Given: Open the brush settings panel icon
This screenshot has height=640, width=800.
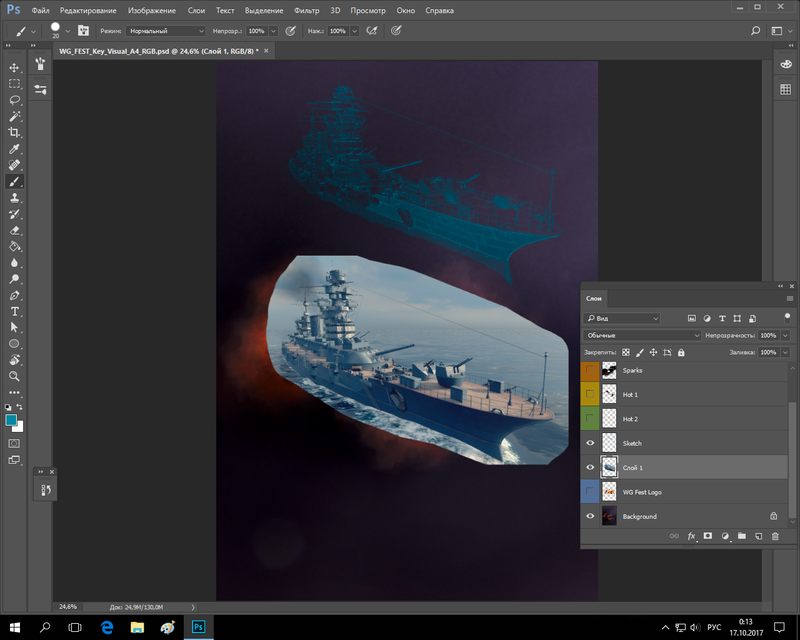Looking at the screenshot, I should click(83, 31).
